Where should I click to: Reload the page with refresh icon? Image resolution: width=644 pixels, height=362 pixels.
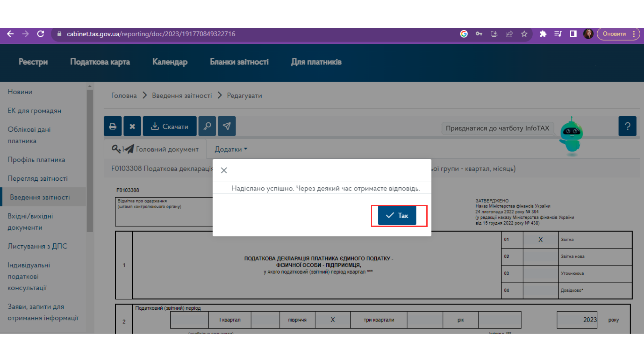tap(41, 34)
